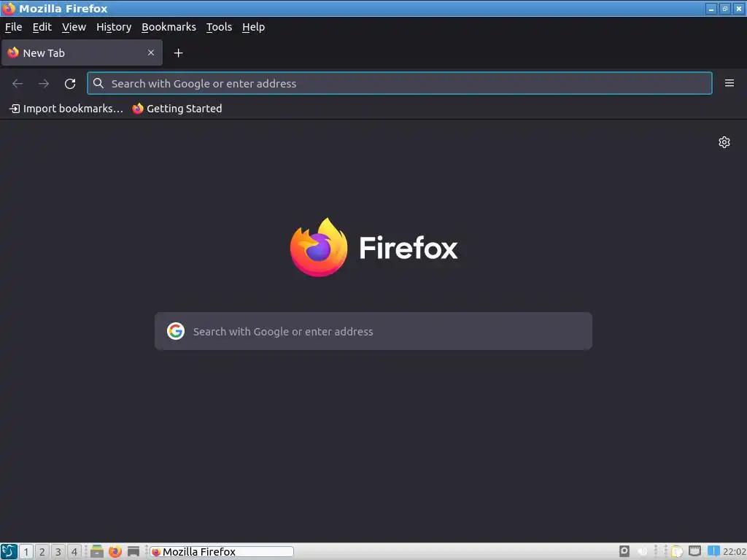Image resolution: width=747 pixels, height=560 pixels.
Task: Switch to workspace 4
Action: 74,551
